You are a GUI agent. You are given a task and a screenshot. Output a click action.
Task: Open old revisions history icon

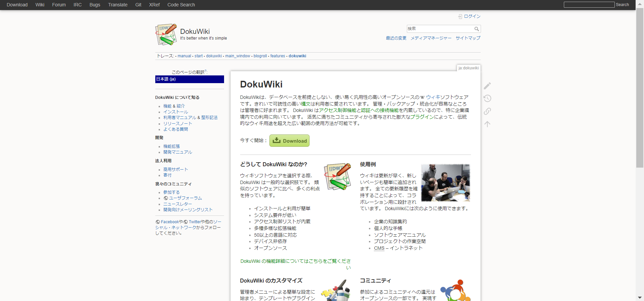tap(487, 98)
